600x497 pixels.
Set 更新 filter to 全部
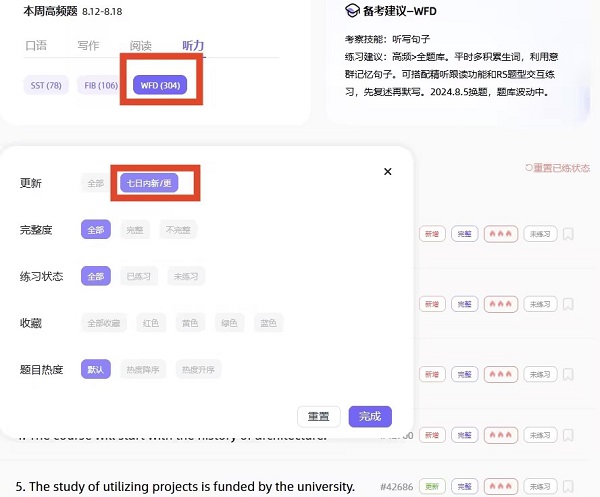click(96, 183)
